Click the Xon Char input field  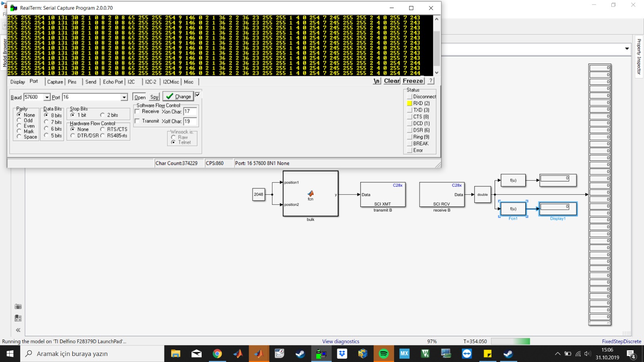tap(190, 111)
